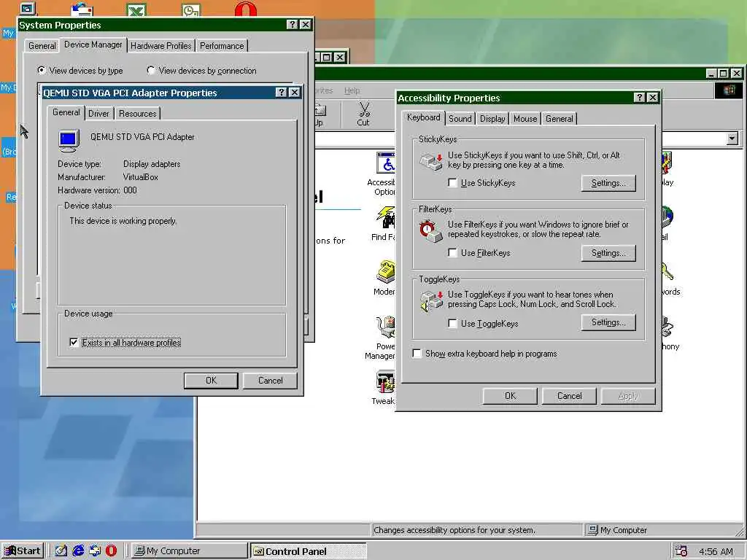The image size is (747, 560).
Task: Open the Tweak UI icon in Control Panel
Action: (387, 382)
